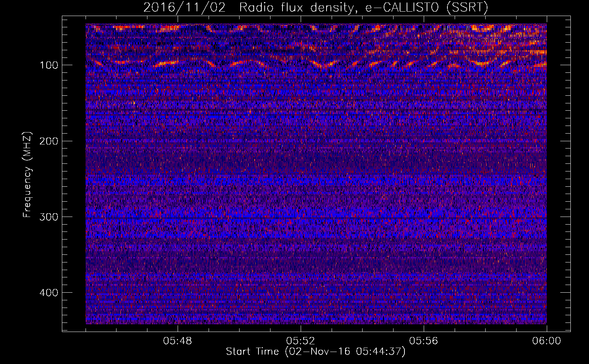Click the 200 frequency tick label

pos(48,141)
